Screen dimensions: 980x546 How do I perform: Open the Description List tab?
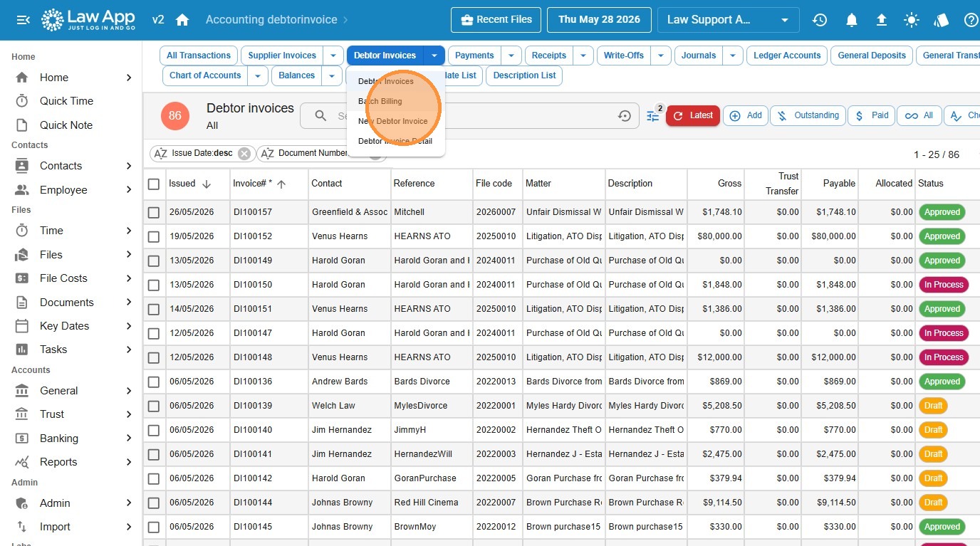pos(524,75)
